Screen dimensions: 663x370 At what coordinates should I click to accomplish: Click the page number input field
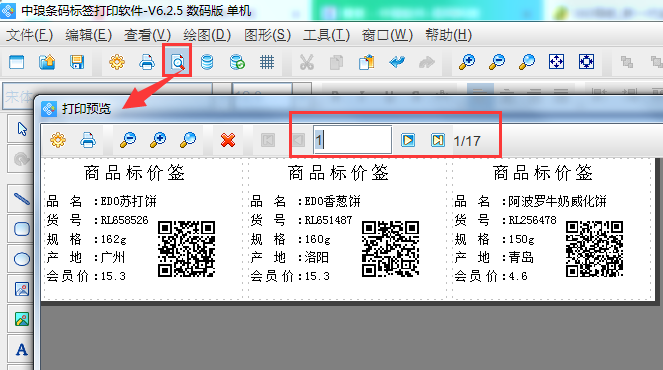point(352,140)
